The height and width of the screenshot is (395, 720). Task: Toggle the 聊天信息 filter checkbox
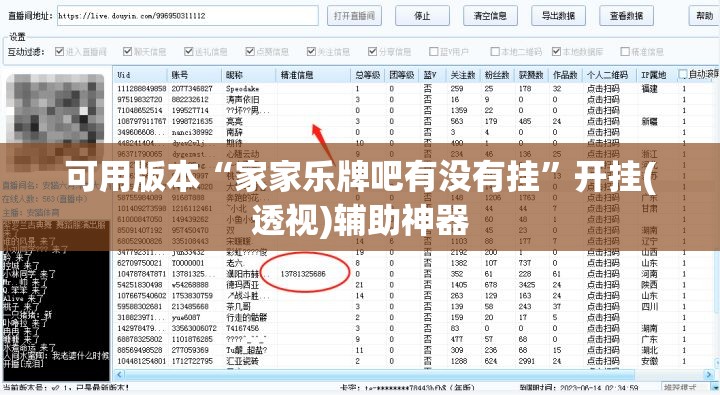(127, 51)
